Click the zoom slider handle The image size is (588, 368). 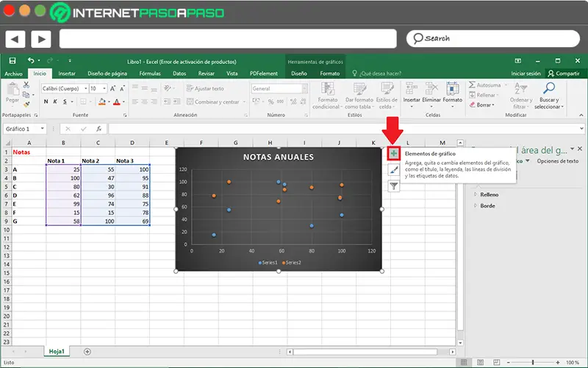point(532,362)
